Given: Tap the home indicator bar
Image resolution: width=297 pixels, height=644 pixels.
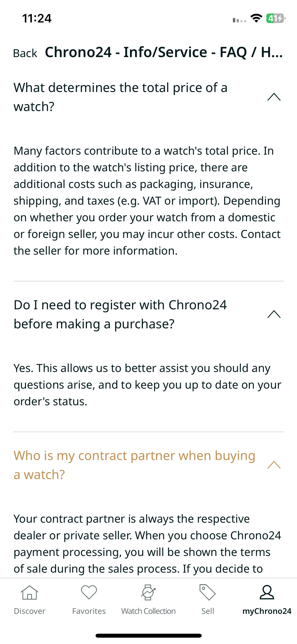Looking at the screenshot, I should coord(148,636).
